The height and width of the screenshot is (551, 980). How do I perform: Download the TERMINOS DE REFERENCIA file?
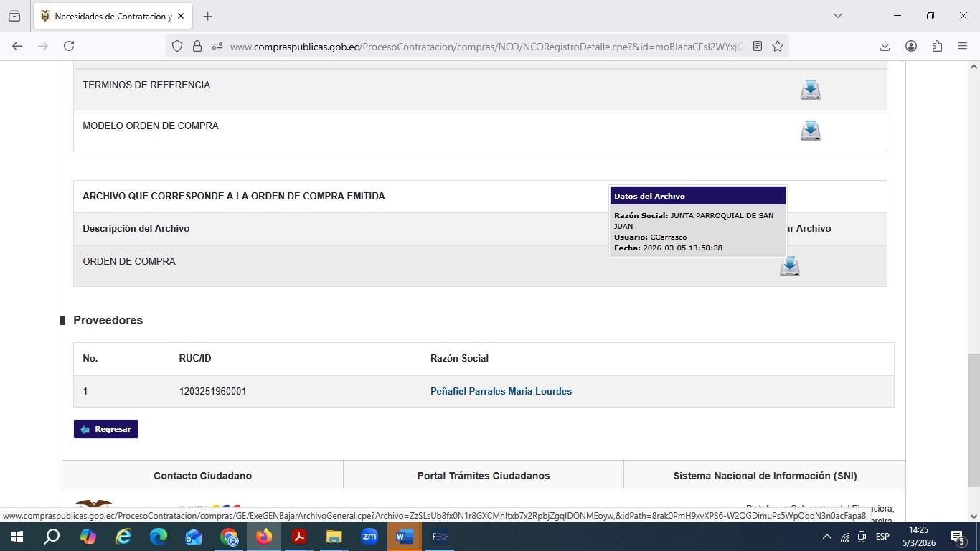pyautogui.click(x=810, y=90)
